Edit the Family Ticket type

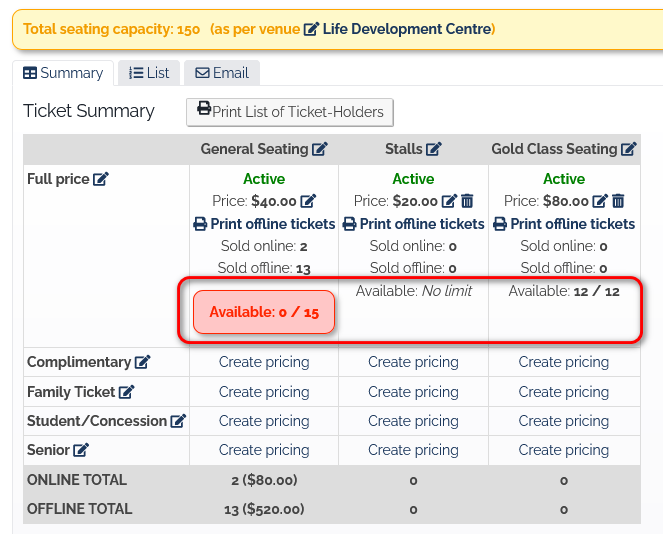127,392
